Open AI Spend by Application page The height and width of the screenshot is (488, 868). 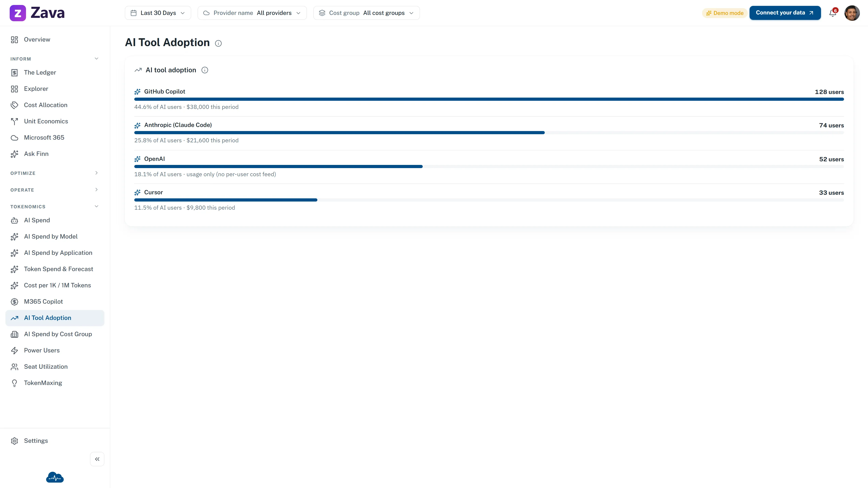click(x=55, y=253)
